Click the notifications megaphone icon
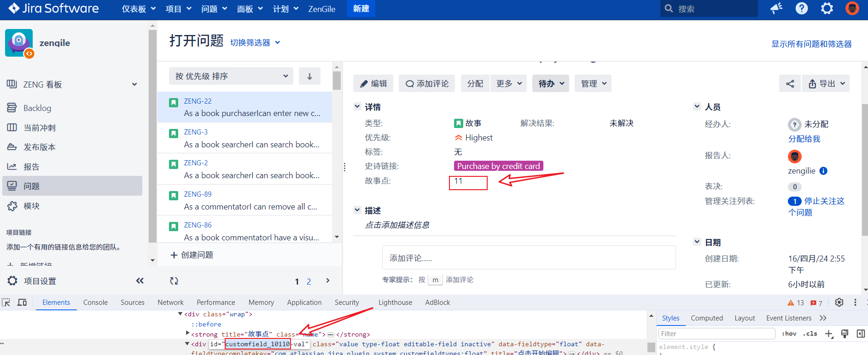 pyautogui.click(x=776, y=9)
